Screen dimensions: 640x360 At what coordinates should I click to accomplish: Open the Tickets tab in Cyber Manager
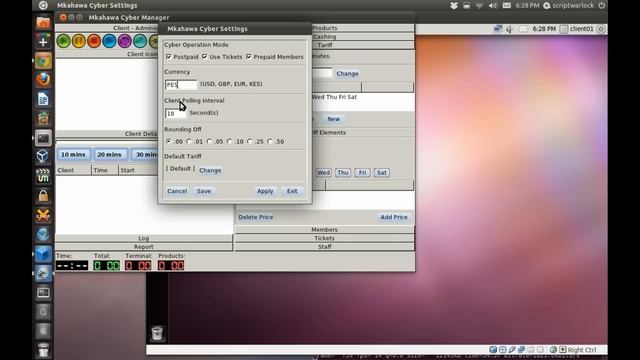(324, 238)
